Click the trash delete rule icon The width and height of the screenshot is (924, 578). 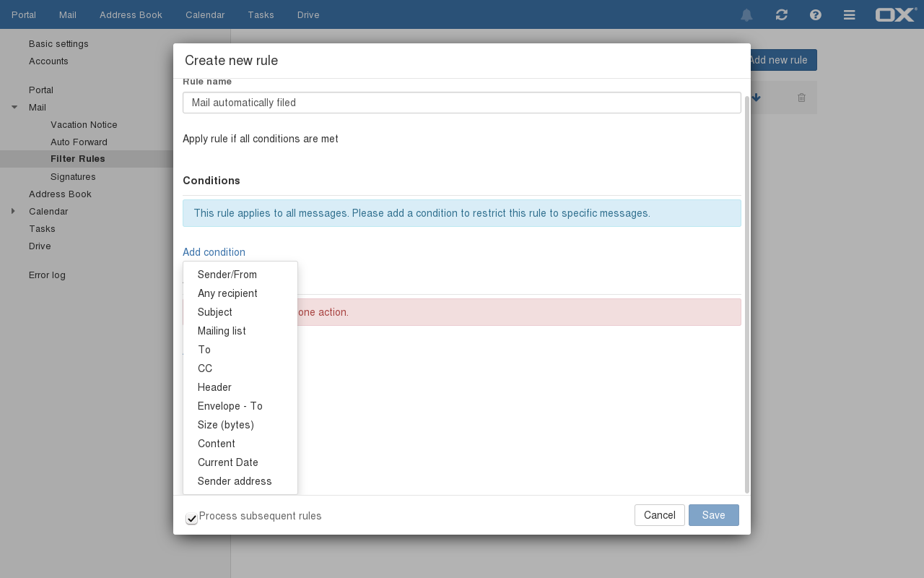tap(801, 98)
